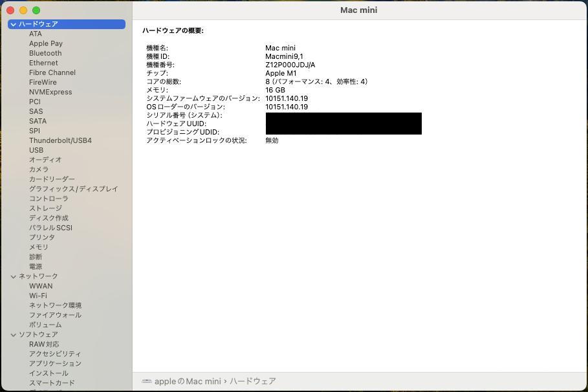The height and width of the screenshot is (392, 588).
Task: Select RAW対応 in the sidebar
Action: click(44, 344)
